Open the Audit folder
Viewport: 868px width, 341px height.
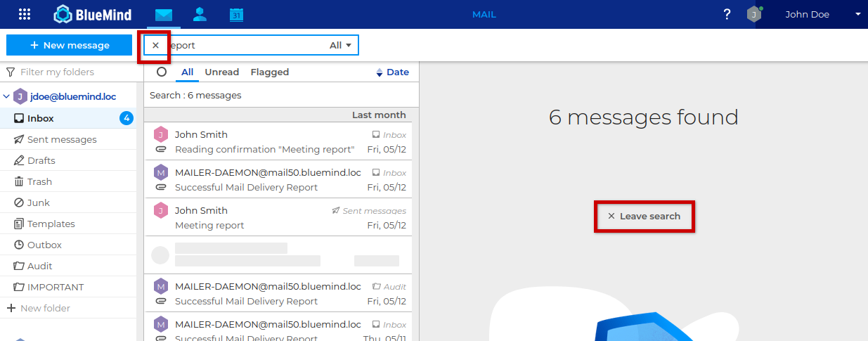(68, 266)
